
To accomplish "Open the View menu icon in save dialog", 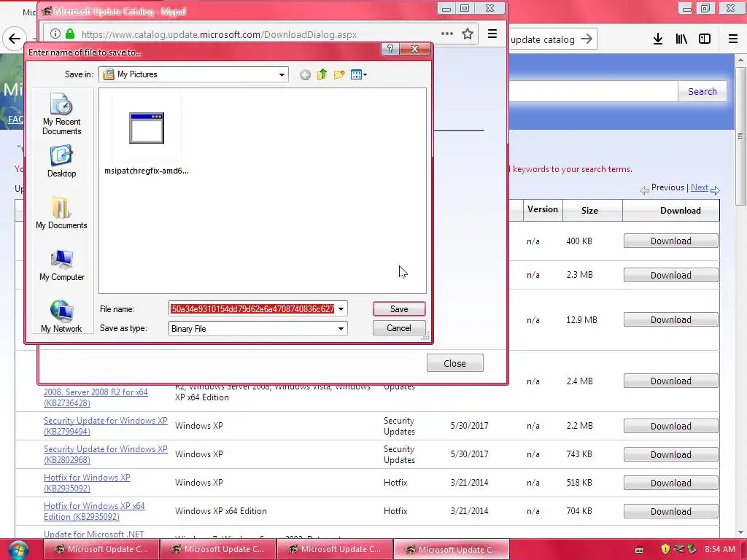I will pyautogui.click(x=359, y=75).
